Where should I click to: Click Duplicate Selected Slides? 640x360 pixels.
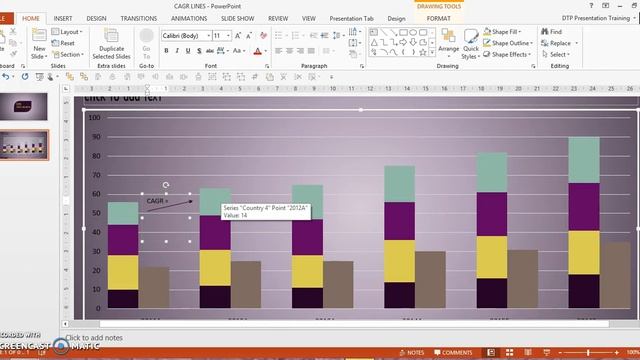tap(111, 44)
